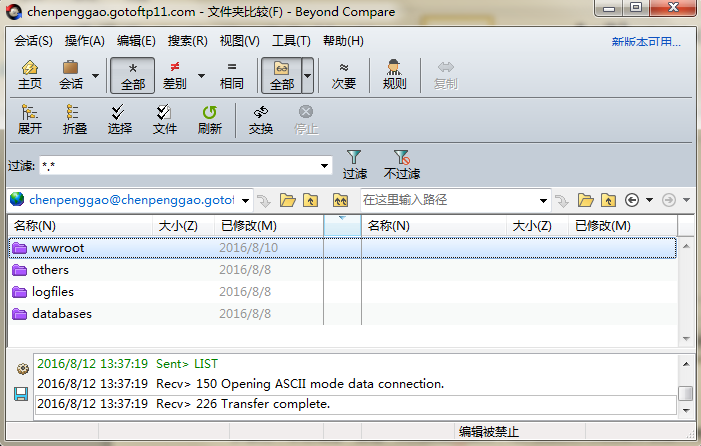Image resolution: width=701 pixels, height=446 pixels.
Task: Open the 帮助(H) menu
Action: (x=343, y=41)
